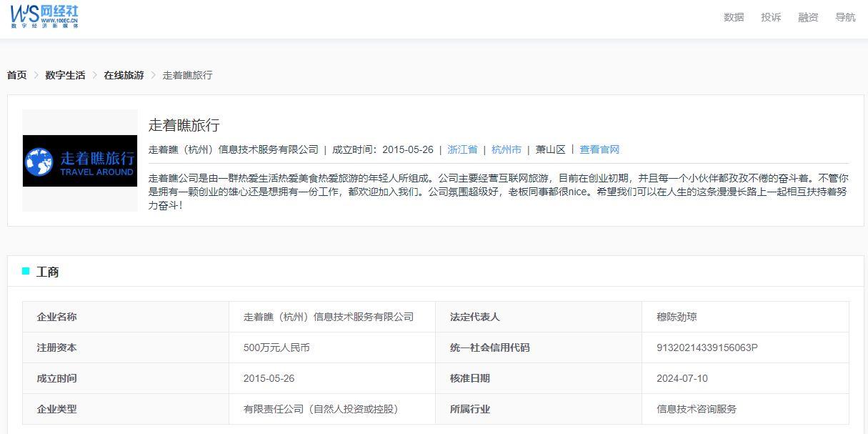
Task: Navigate to 数字生活 breadcrumb link
Action: coord(65,75)
